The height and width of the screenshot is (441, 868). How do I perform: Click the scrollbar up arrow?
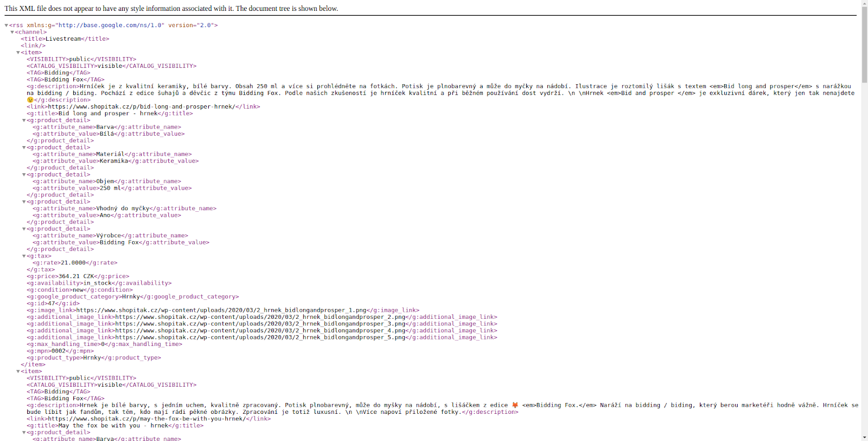tap(864, 3)
